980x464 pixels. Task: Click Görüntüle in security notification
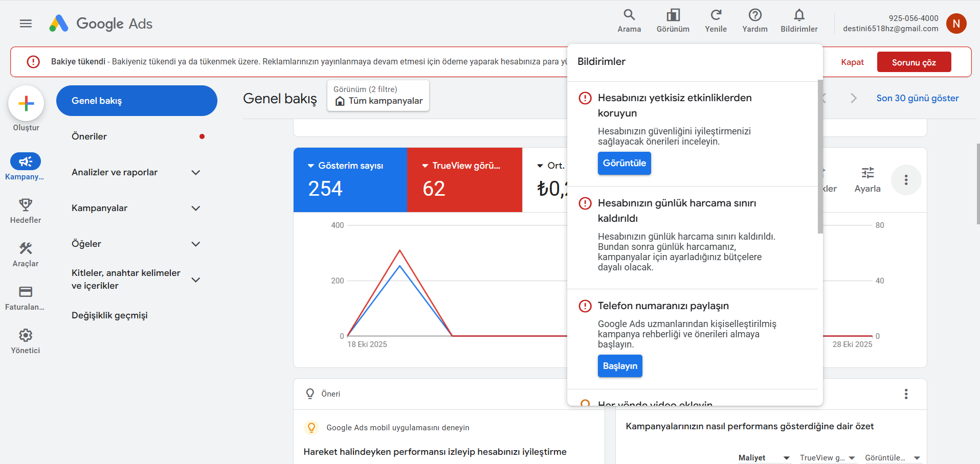[x=624, y=164]
